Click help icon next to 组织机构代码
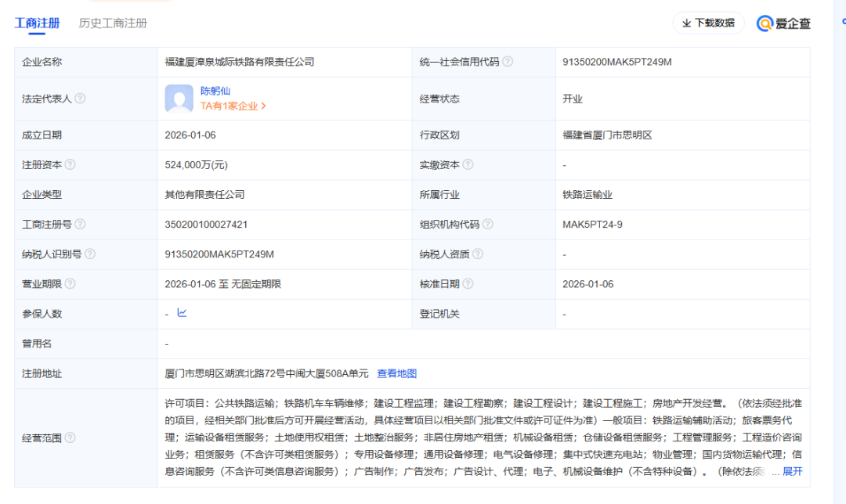Image resolution: width=846 pixels, height=504 pixels. click(488, 225)
